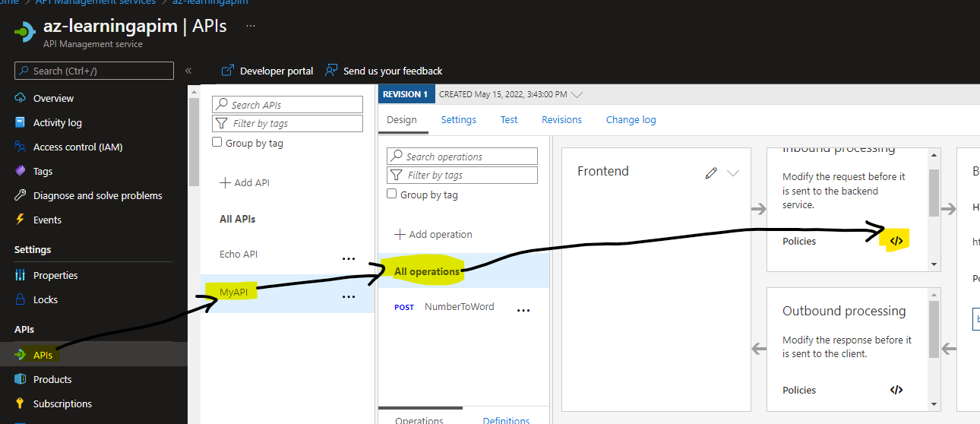Open Locks under Settings
The image size is (980, 424).
pos(45,299)
